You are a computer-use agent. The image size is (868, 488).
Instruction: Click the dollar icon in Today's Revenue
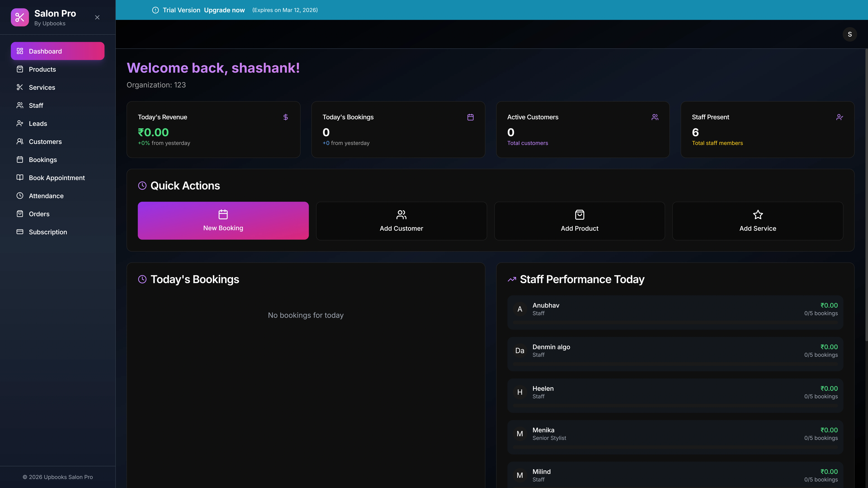pos(285,117)
